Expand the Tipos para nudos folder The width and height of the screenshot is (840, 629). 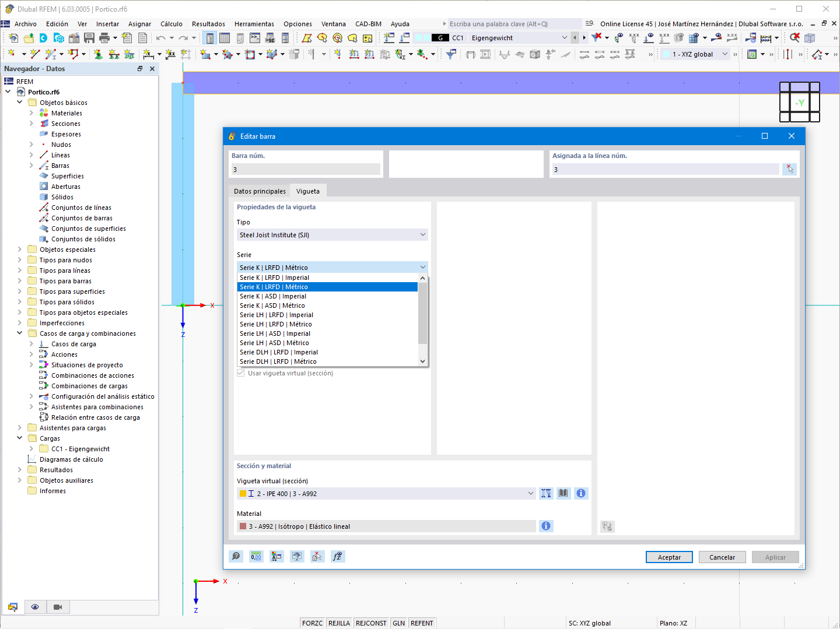[20, 260]
